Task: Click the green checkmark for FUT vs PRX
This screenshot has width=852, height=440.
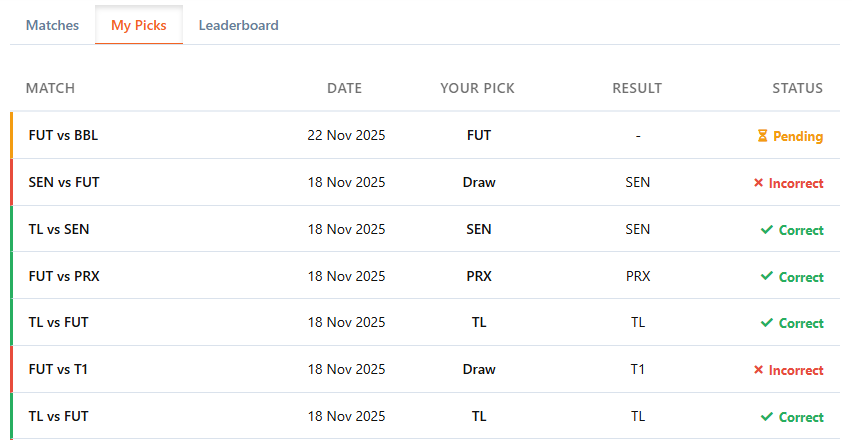Action: 767,276
